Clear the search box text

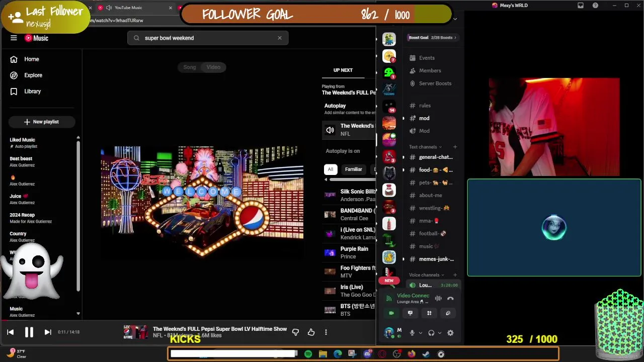[280, 38]
